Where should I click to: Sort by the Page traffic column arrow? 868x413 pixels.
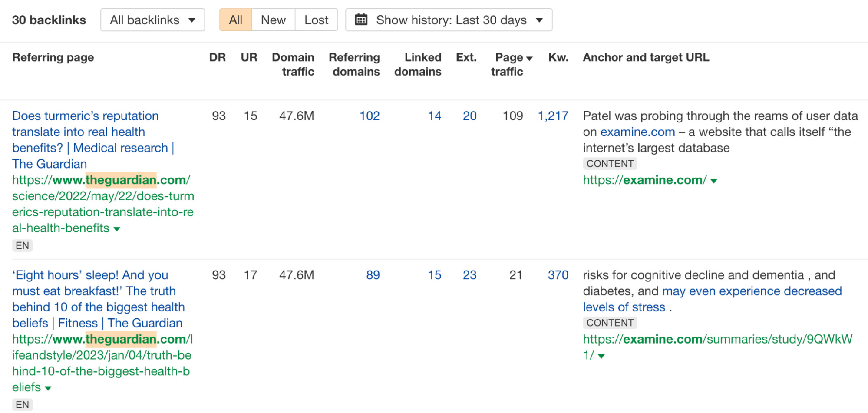[529, 58]
